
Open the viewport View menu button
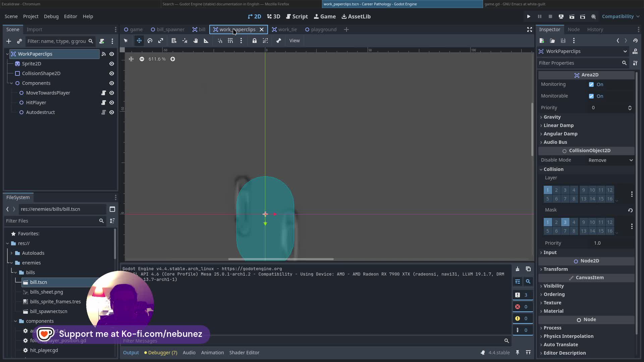pyautogui.click(x=294, y=41)
